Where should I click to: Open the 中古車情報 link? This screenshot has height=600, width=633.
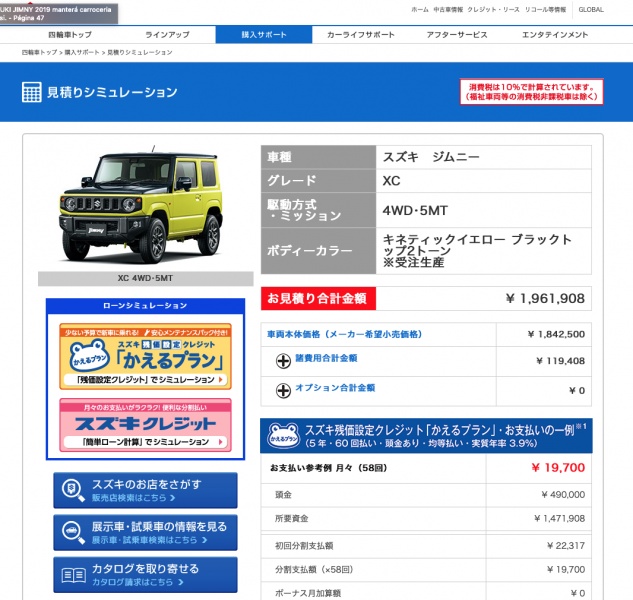(x=448, y=10)
